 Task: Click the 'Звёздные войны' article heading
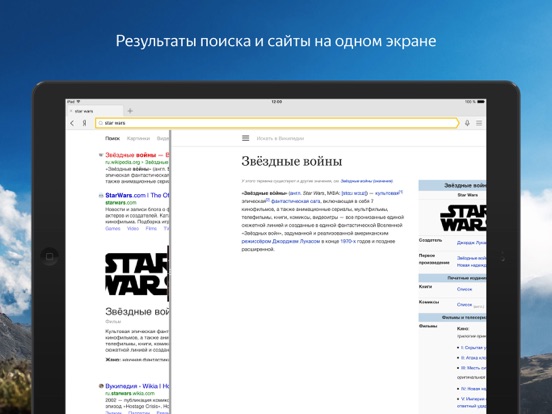click(292, 161)
